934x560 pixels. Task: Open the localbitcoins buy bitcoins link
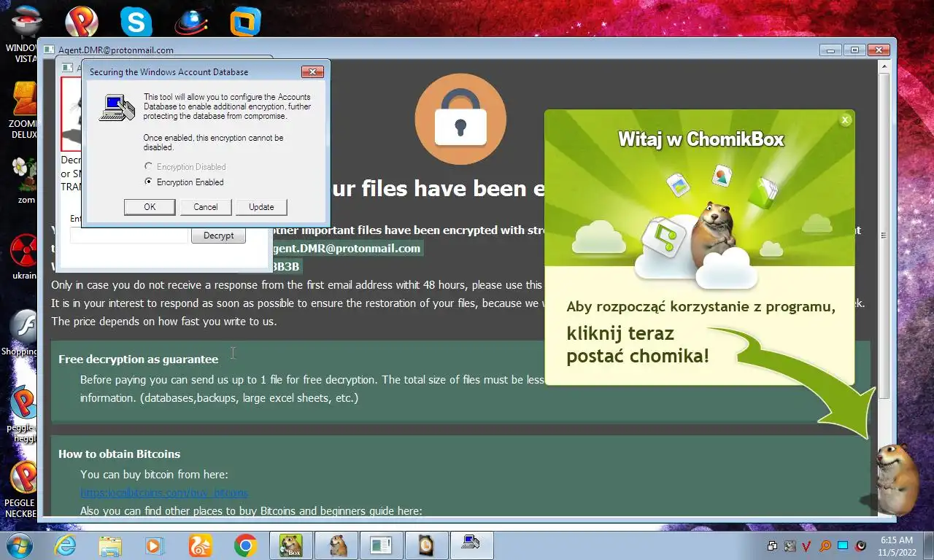(x=164, y=493)
